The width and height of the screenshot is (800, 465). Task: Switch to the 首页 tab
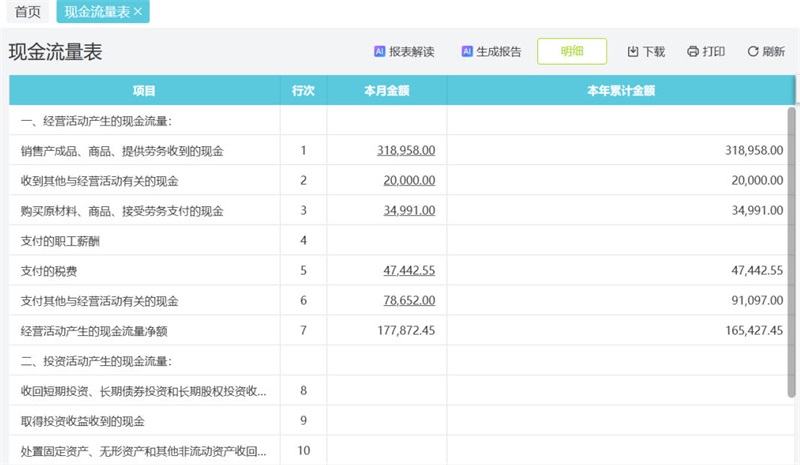click(x=28, y=11)
